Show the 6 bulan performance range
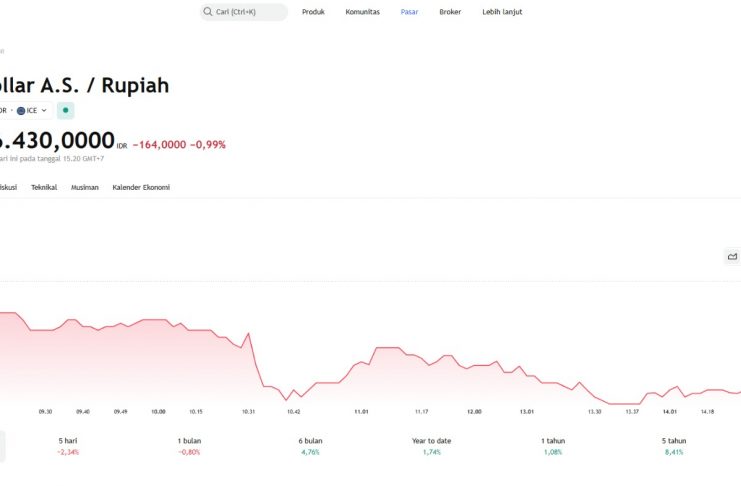The width and height of the screenshot is (741, 486). point(311,446)
